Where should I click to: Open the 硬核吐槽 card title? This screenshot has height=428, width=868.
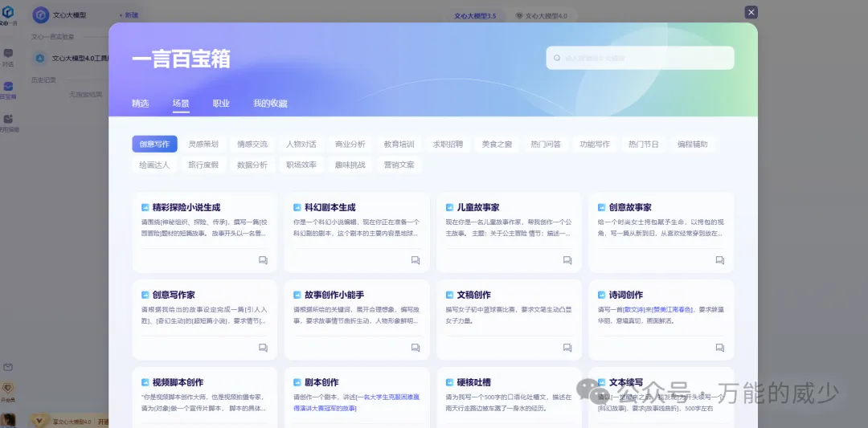tap(473, 382)
